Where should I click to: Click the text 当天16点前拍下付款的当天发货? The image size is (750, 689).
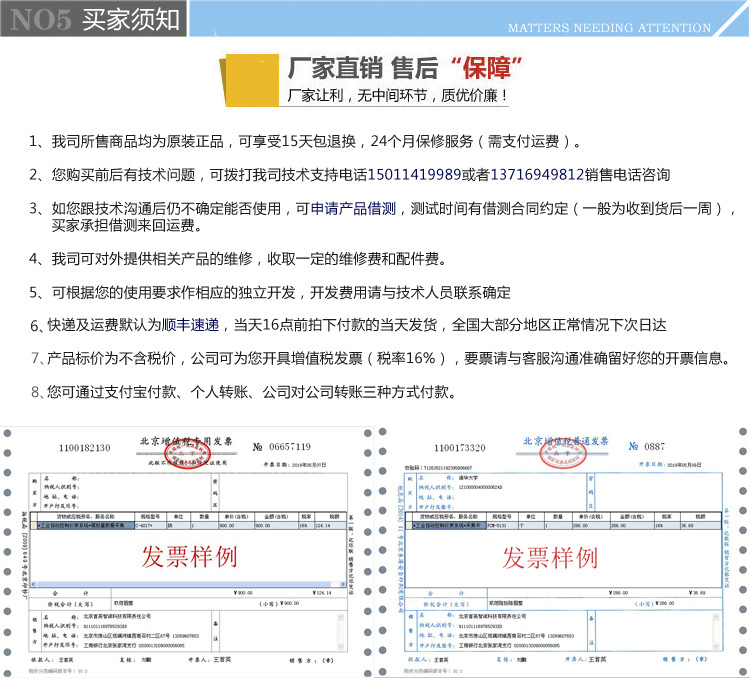[335, 325]
